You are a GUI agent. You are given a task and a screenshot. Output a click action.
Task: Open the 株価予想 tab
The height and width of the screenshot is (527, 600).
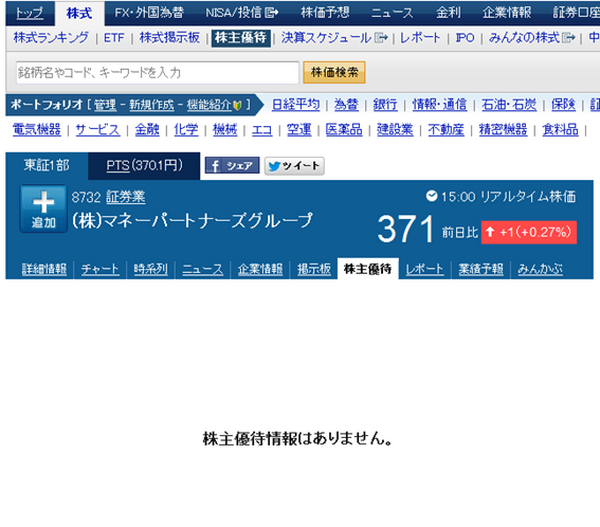click(x=325, y=13)
